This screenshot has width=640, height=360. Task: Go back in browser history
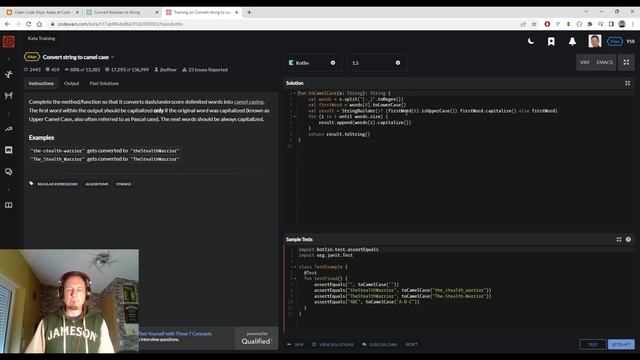click(x=7, y=24)
